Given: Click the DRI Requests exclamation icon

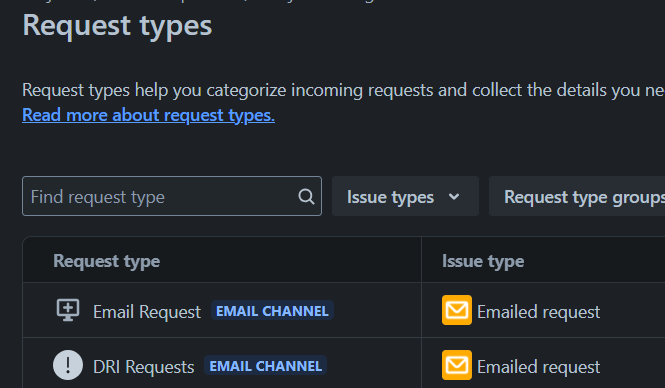Looking at the screenshot, I should click(x=68, y=365).
